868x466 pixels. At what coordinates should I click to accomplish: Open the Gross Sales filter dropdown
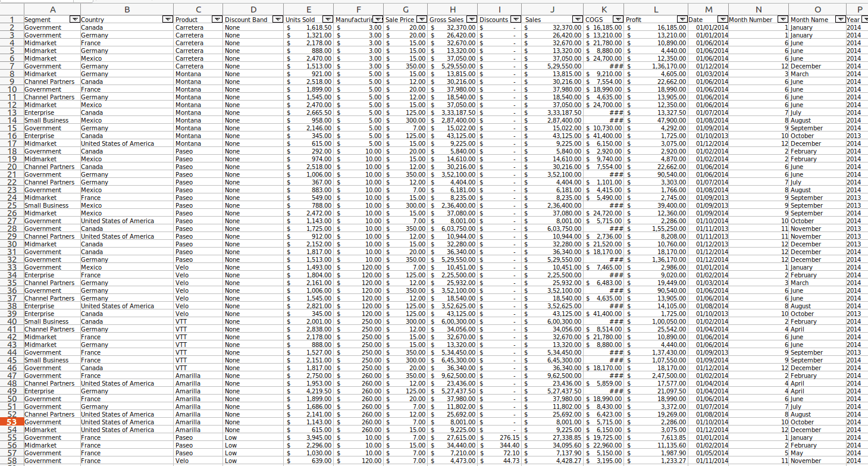(x=472, y=20)
